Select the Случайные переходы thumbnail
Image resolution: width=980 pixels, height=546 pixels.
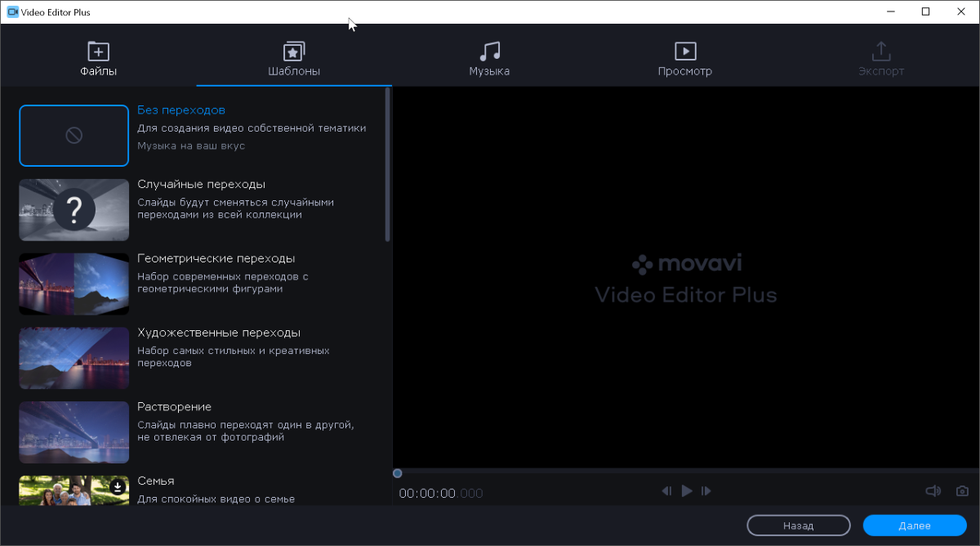[74, 210]
